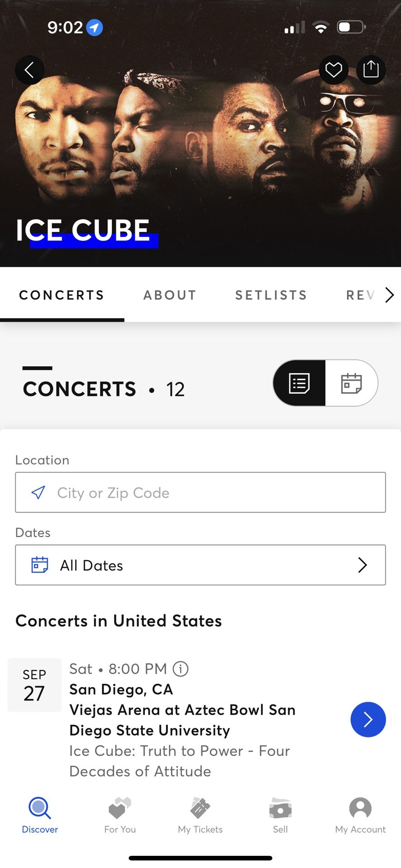
Task: Open the About tab
Action: 170,295
